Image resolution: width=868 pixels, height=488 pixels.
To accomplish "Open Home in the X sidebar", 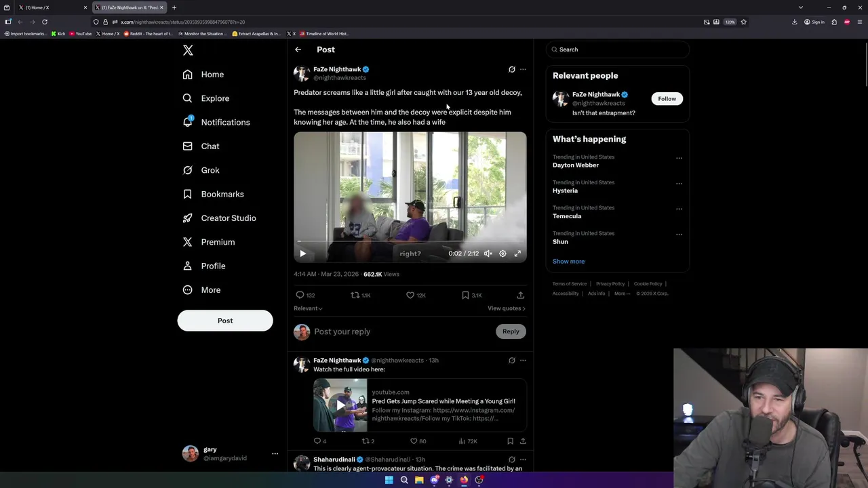I will click(x=203, y=75).
